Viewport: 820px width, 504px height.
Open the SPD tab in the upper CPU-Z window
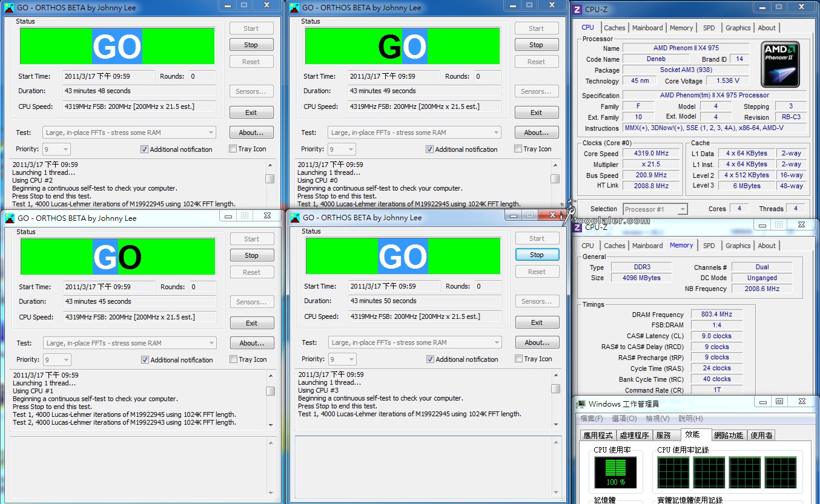tap(709, 28)
